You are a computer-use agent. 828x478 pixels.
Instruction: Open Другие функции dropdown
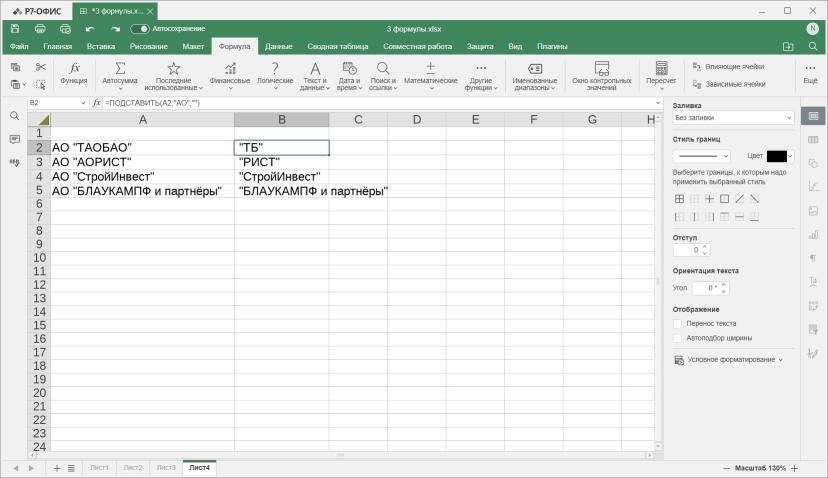(481, 76)
